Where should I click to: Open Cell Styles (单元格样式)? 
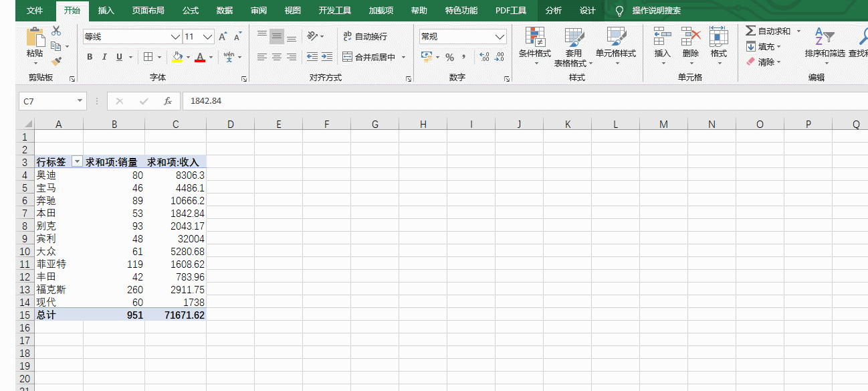[x=616, y=47]
